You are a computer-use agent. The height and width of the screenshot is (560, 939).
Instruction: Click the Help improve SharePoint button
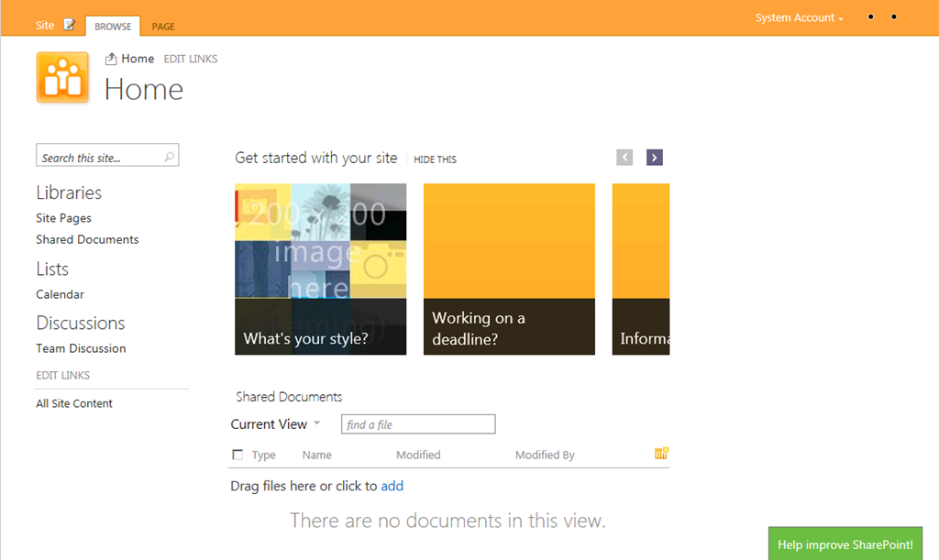point(845,544)
